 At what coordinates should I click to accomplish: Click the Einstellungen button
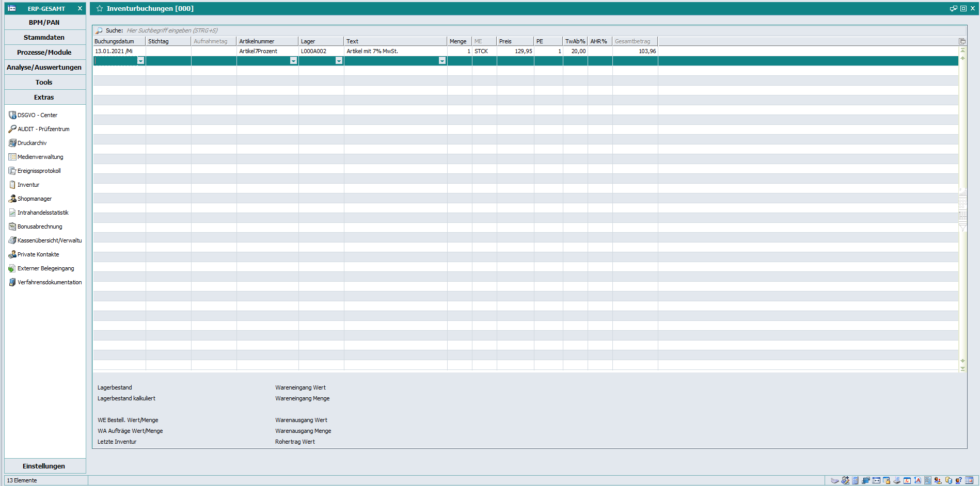(x=44, y=466)
